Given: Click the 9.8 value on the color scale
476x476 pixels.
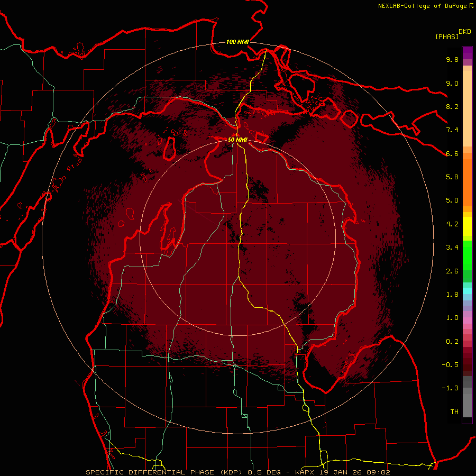Looking at the screenshot, I should point(452,59).
